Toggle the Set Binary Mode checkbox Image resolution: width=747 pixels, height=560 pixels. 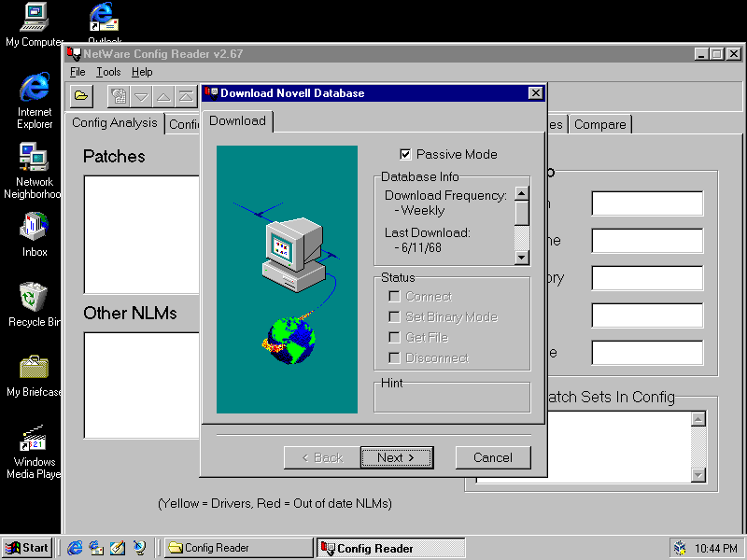click(394, 316)
